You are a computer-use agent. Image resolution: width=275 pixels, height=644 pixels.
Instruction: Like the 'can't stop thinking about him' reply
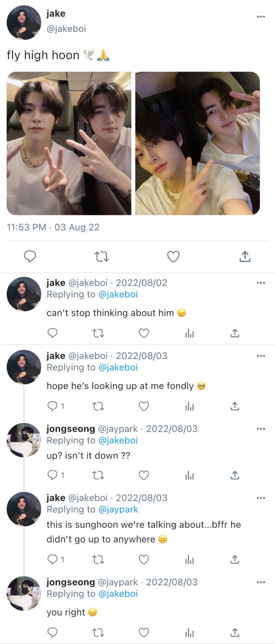(144, 333)
